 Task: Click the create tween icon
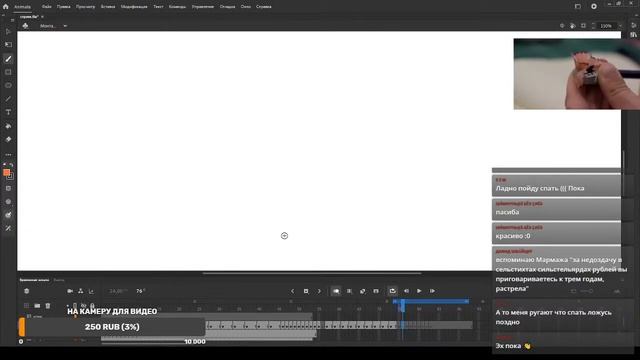pos(362,291)
